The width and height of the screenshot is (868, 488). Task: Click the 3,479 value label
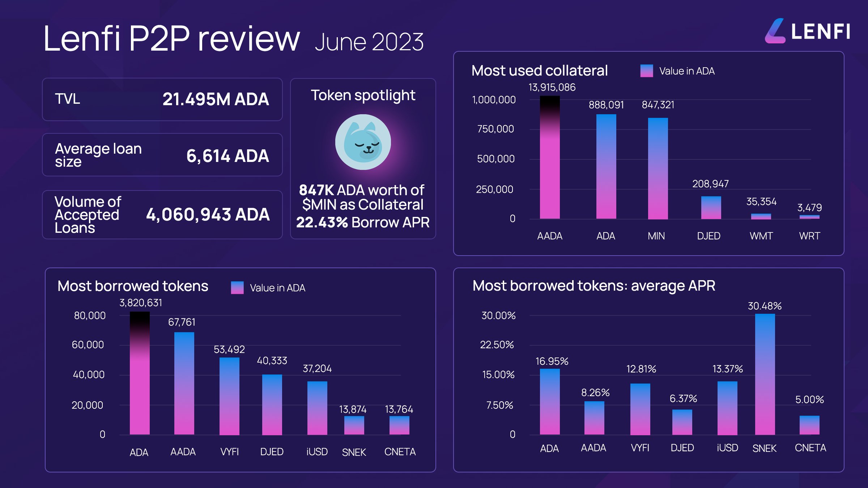click(x=810, y=208)
